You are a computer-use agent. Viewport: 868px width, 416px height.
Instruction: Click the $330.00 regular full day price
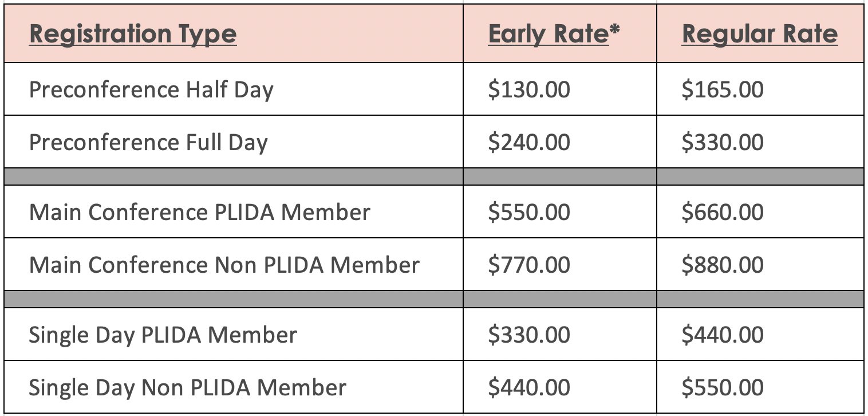click(x=723, y=143)
